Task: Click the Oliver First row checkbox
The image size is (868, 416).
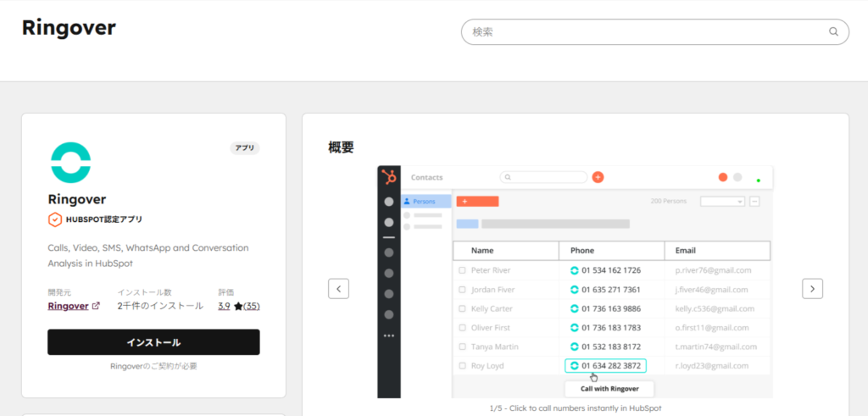Action: [462, 328]
